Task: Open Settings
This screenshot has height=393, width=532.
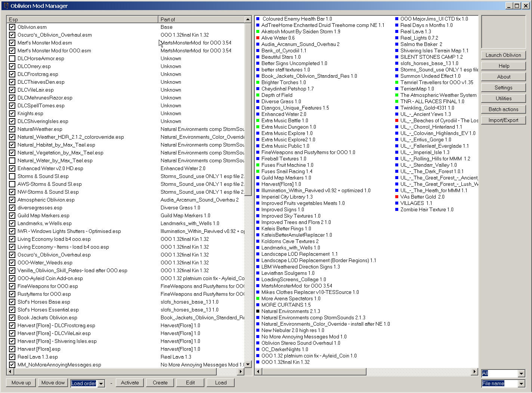Action: [x=503, y=87]
